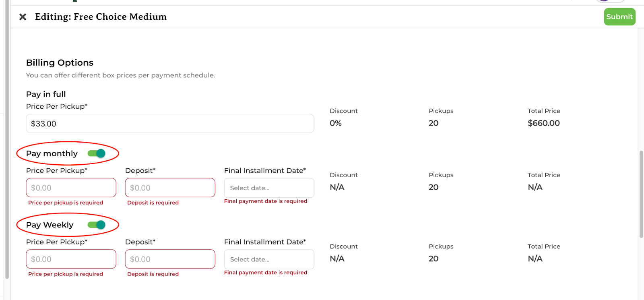Screen dimensions: 644x300
Task: Fill Pay monthly price per pickup field
Action: 71,188
